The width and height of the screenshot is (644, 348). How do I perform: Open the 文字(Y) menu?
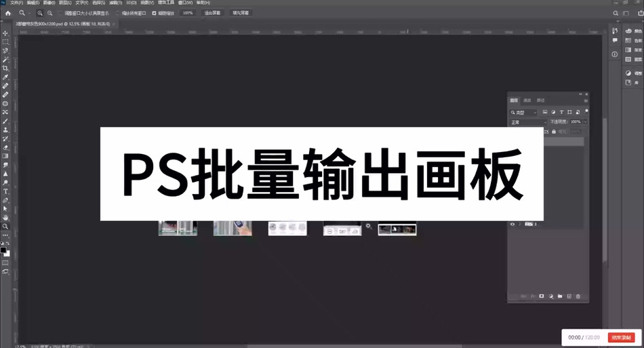(82, 3)
